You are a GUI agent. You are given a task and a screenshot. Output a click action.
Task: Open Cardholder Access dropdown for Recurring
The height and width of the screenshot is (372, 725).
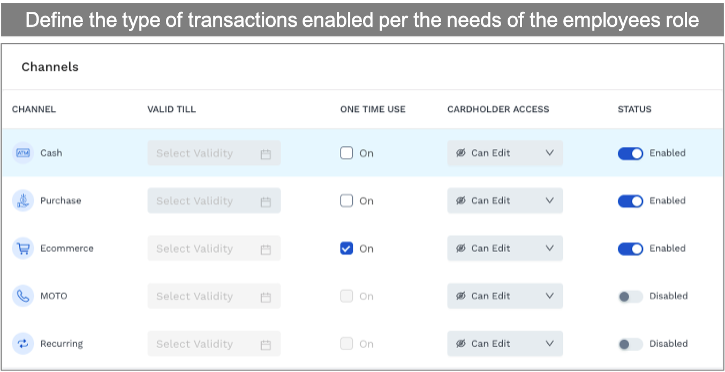[x=505, y=344]
